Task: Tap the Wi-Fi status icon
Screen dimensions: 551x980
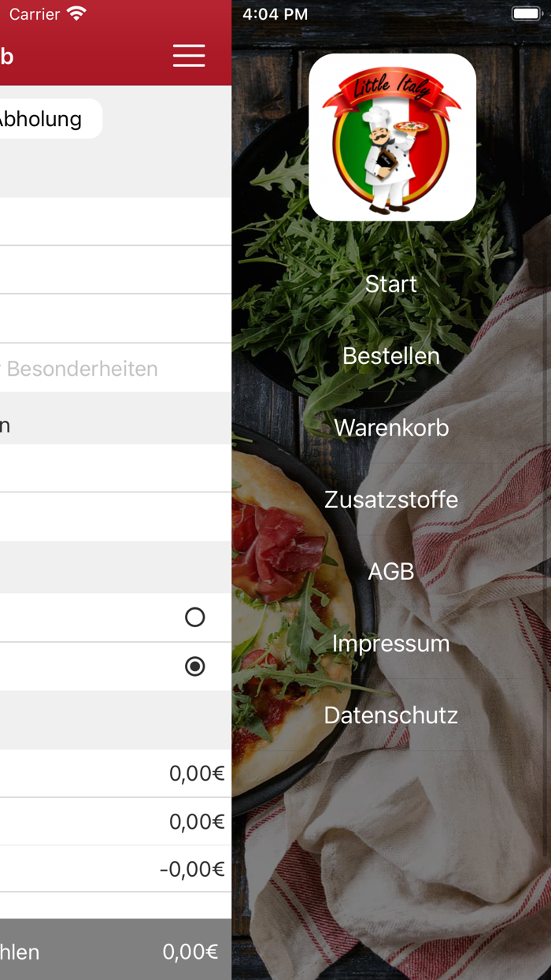Action: tap(76, 13)
